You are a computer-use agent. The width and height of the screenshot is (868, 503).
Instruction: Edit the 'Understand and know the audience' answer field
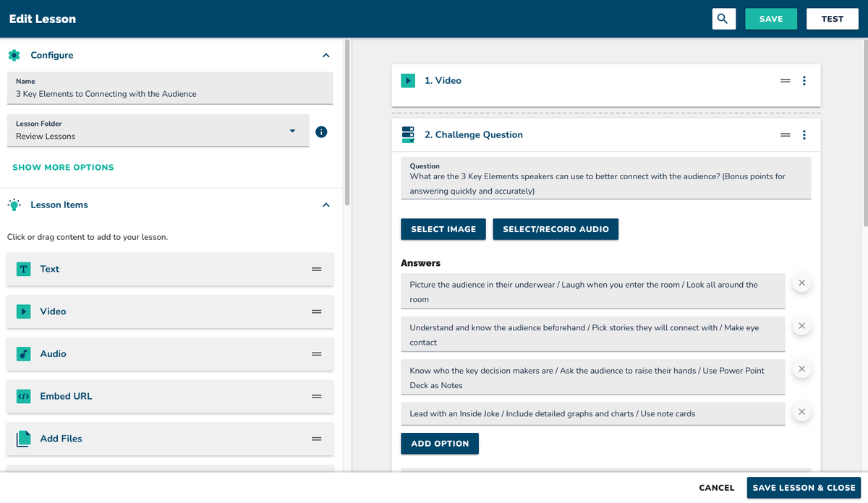point(593,334)
